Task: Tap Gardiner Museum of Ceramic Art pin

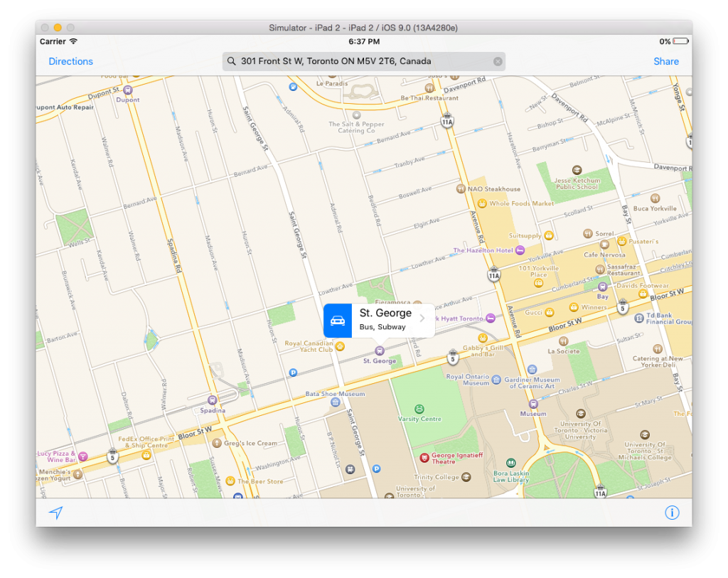Action: point(532,370)
